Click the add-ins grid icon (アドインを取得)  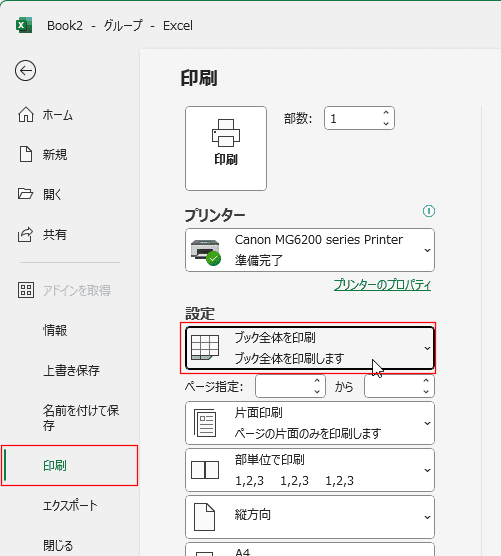coord(26,290)
